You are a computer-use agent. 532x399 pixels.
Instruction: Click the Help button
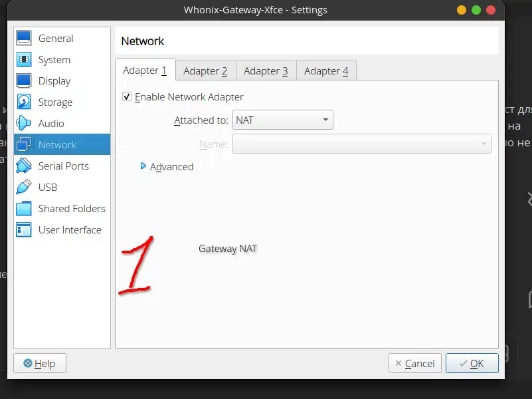(x=40, y=363)
